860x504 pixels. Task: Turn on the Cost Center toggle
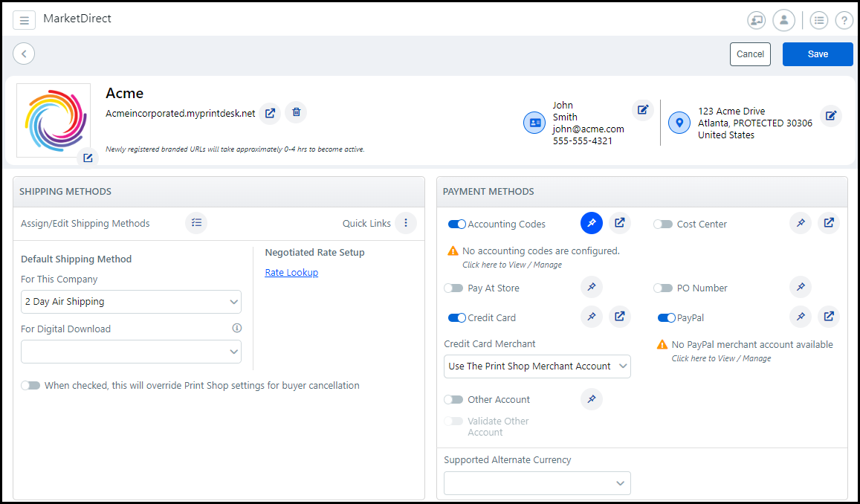(663, 224)
